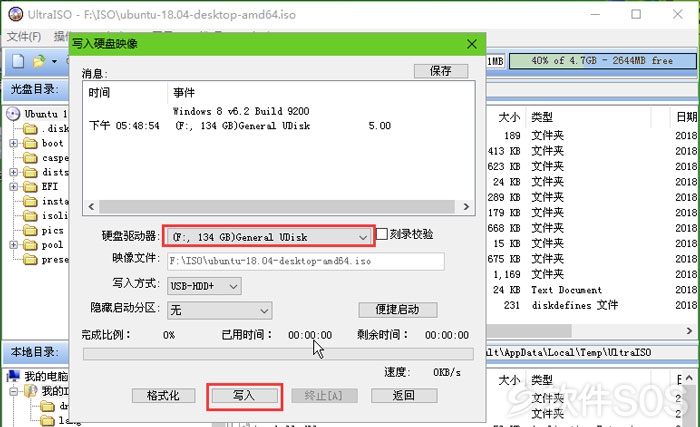This screenshot has height=427, width=700.
Task: Click the 写入 button
Action: [x=244, y=395]
